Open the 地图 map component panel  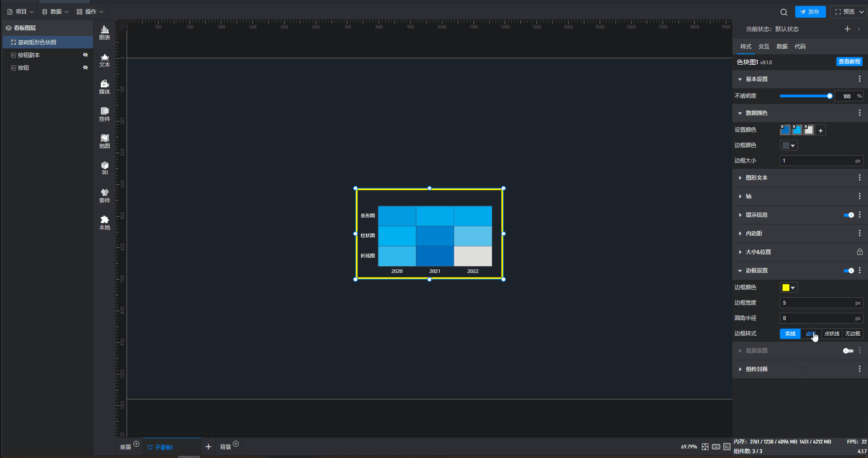(104, 141)
